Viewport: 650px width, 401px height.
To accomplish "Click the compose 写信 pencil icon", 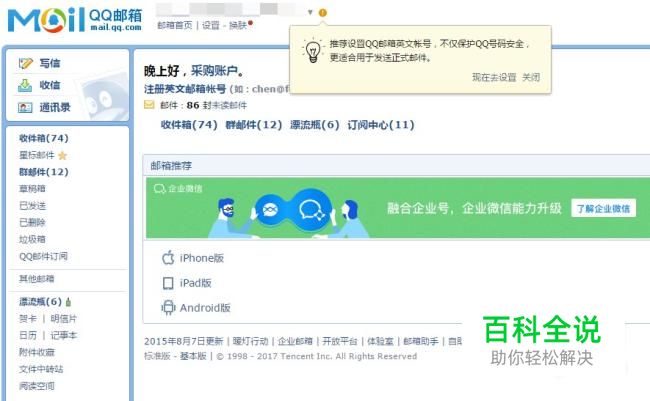I will coord(25,63).
